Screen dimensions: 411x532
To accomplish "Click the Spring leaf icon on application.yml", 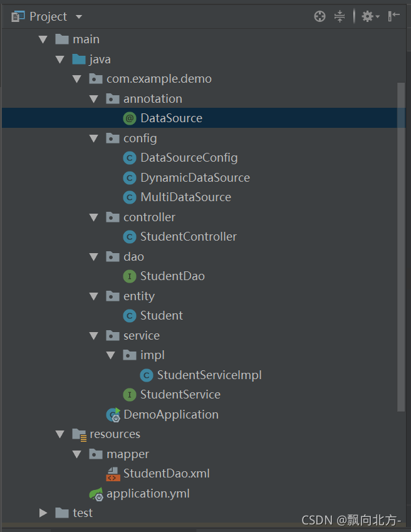I will pyautogui.click(x=98, y=493).
